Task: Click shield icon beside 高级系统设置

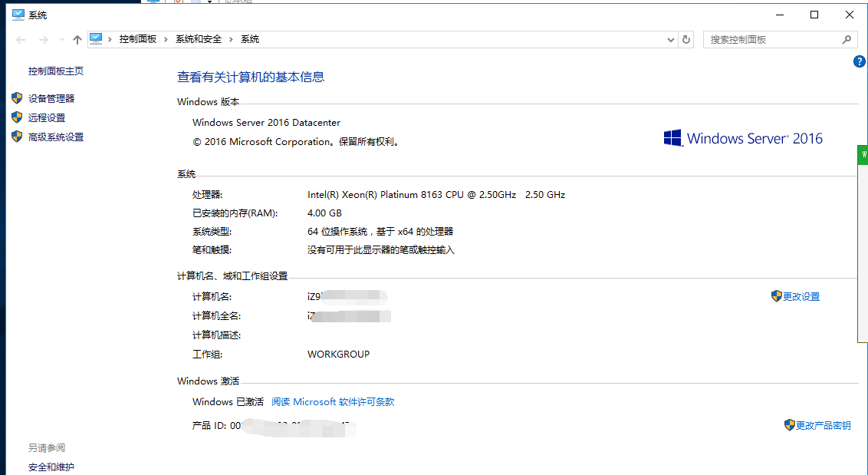Action: point(17,137)
